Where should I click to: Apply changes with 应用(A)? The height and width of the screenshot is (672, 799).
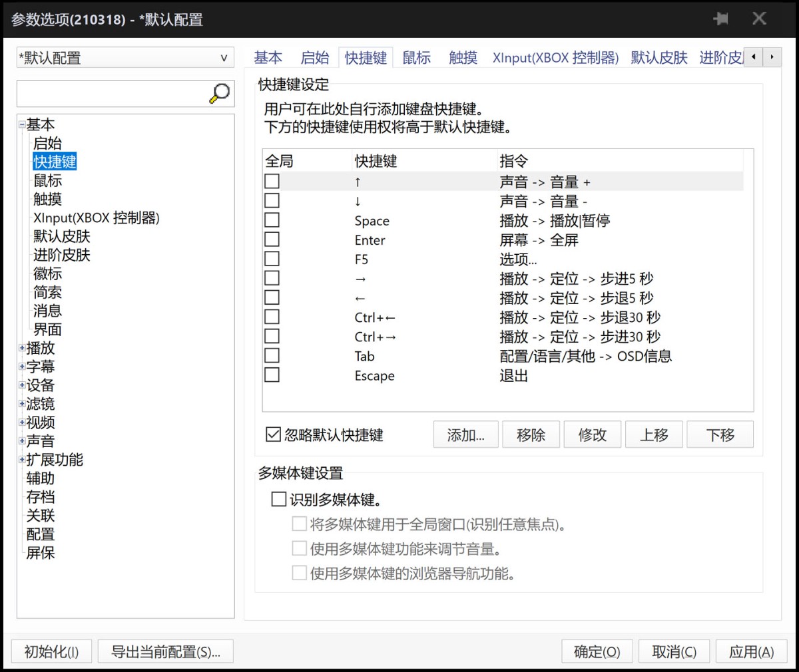[752, 652]
